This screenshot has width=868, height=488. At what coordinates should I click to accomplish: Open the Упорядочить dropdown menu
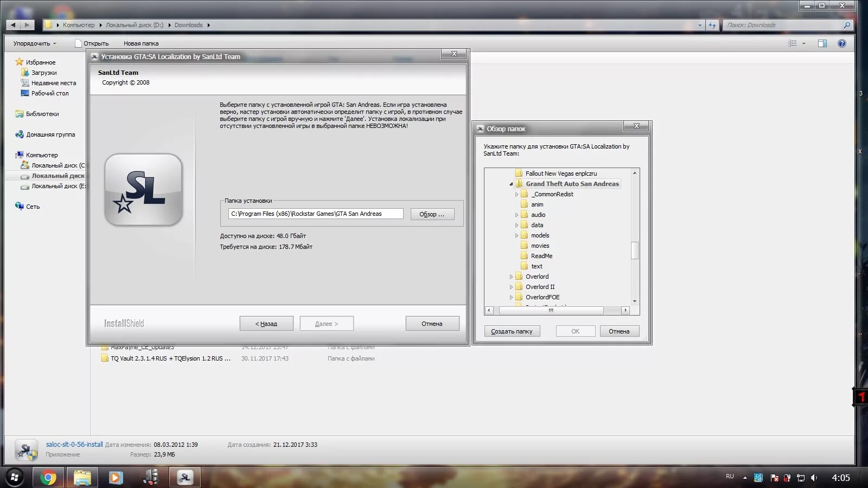[x=35, y=43]
